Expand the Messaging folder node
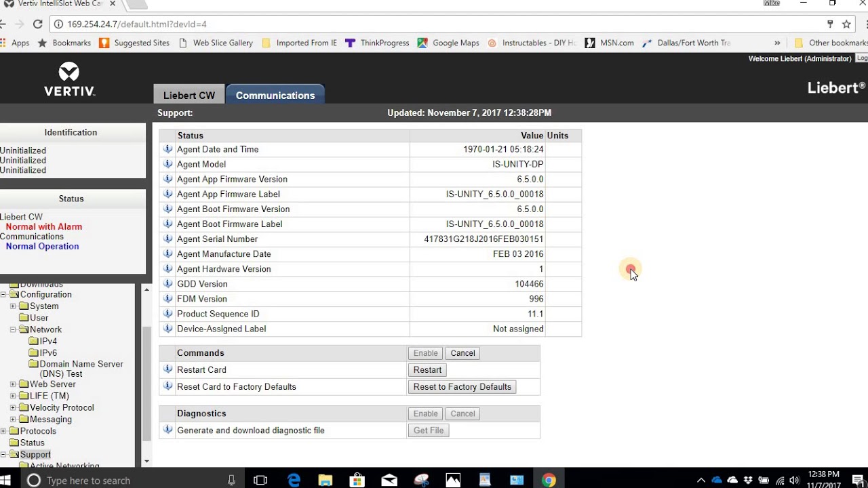Viewport: 868px width, 488px height. tap(13, 420)
